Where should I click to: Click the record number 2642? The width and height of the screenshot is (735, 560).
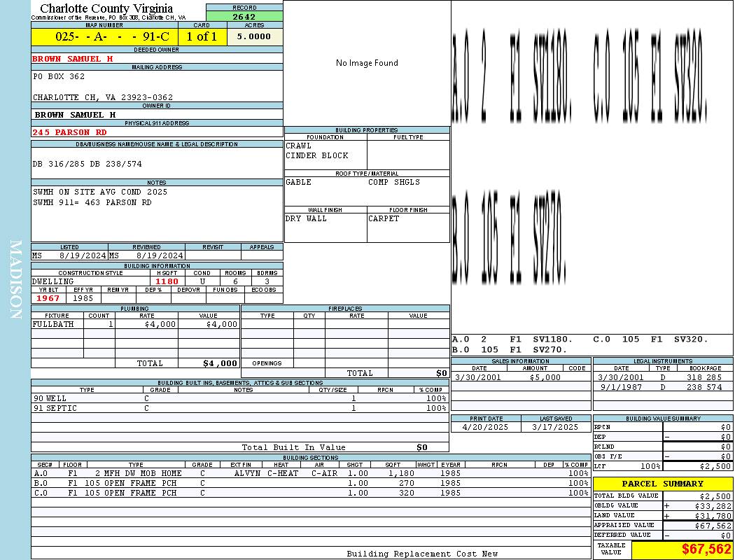pos(244,16)
